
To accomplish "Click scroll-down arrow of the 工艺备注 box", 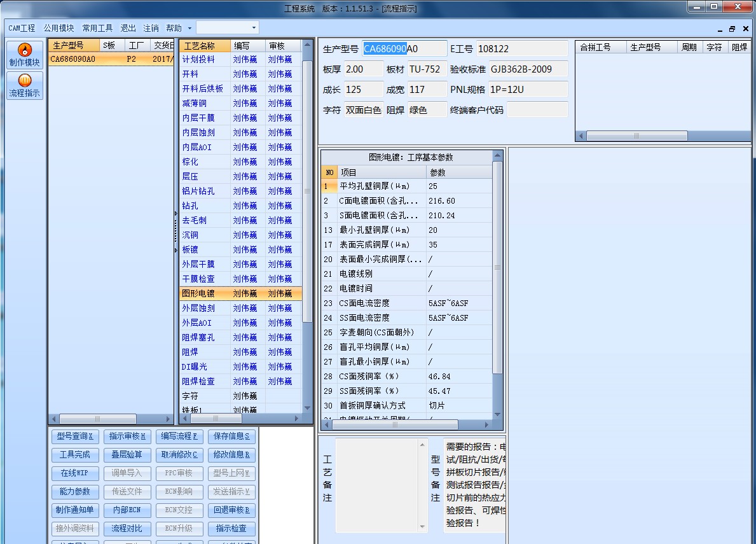I will click(x=422, y=527).
